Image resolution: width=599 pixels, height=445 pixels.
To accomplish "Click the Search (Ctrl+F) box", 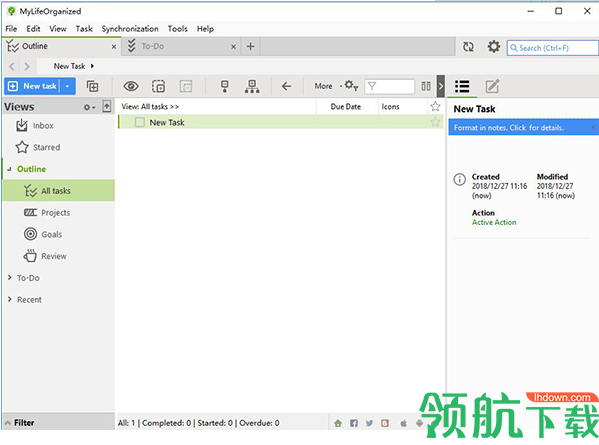I will click(552, 48).
